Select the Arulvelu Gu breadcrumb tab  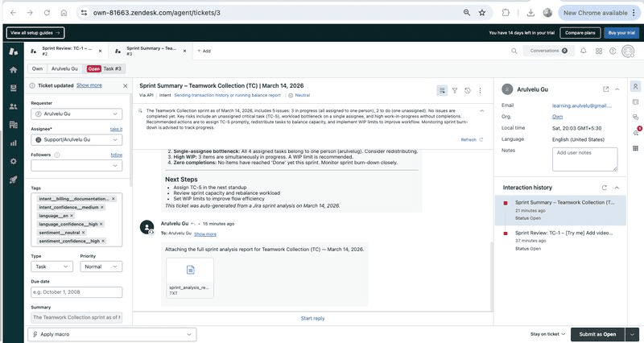(x=64, y=68)
